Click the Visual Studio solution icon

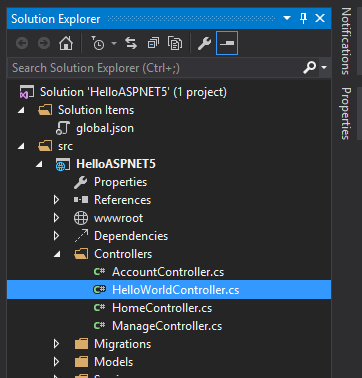click(x=27, y=92)
